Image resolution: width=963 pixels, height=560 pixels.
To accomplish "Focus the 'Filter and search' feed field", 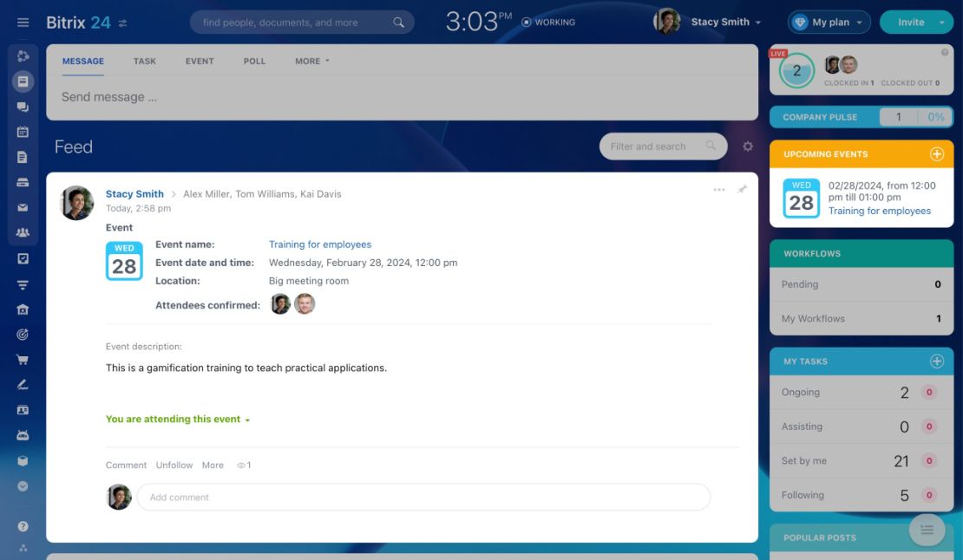I will coord(664,147).
